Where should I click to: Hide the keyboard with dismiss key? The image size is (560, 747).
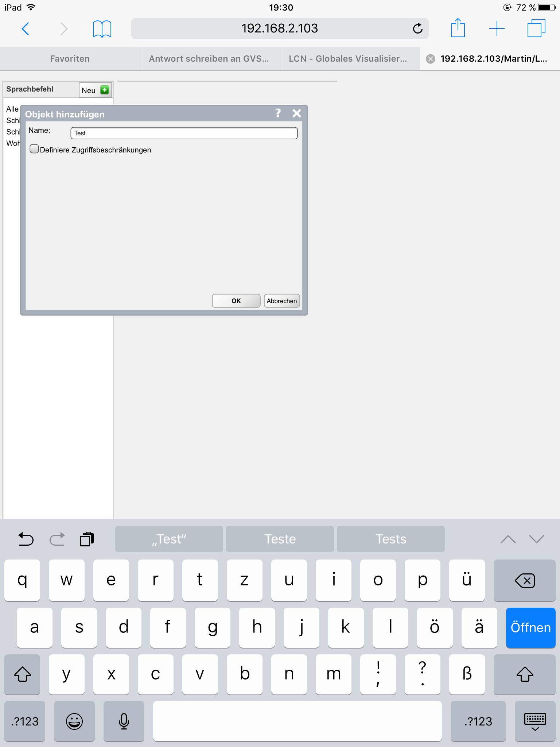(535, 721)
